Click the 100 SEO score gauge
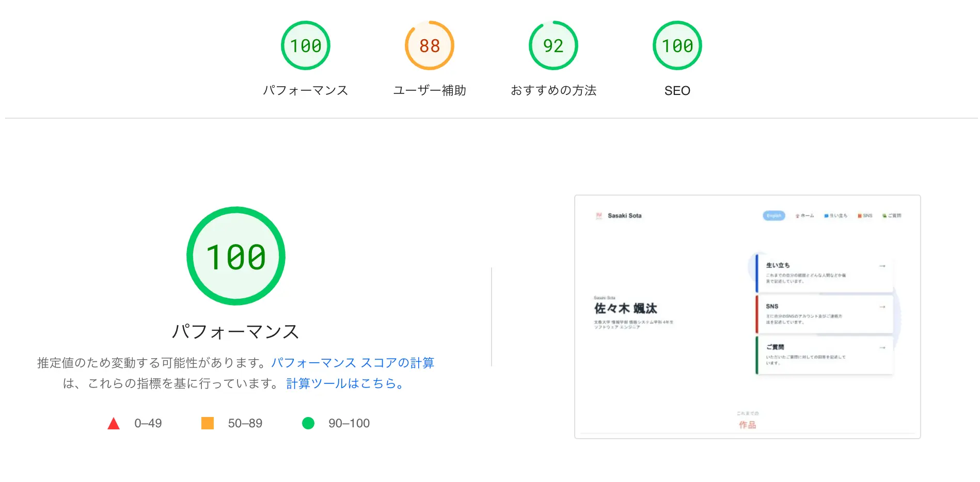Image resolution: width=980 pixels, height=482 pixels. click(677, 45)
